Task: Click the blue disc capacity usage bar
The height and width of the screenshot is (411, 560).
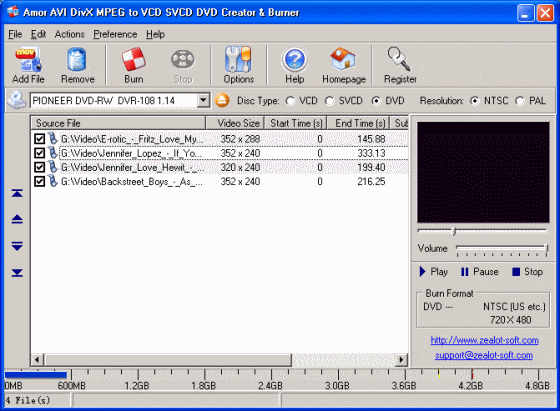Action: (36, 375)
